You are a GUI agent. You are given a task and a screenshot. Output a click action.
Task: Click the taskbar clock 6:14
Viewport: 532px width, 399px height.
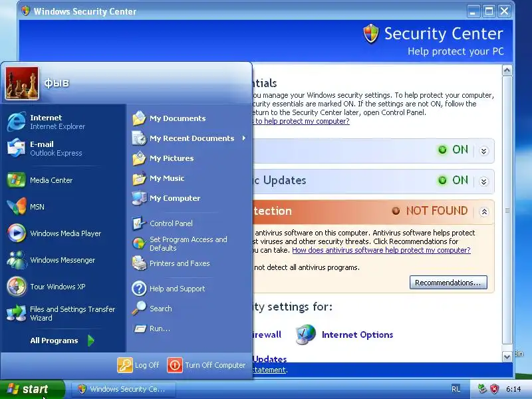pos(513,389)
